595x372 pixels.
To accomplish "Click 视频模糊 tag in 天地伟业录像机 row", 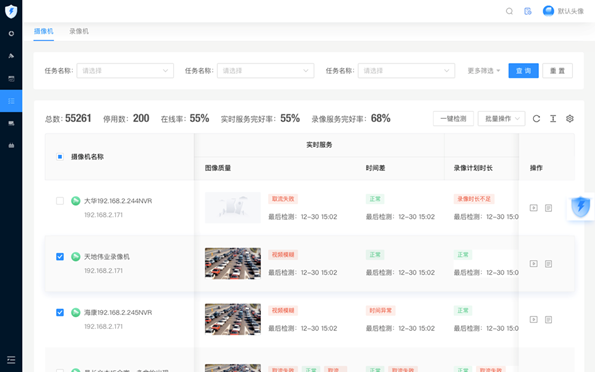I will (x=283, y=255).
